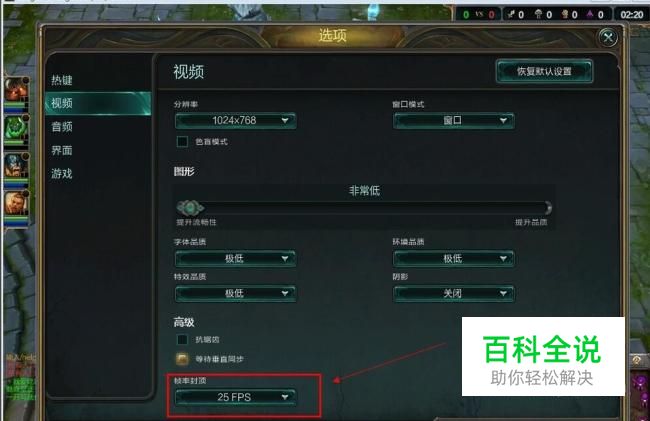The image size is (650, 421).
Task: Open the 1024x768 resolution dropdown
Action: pos(235,121)
